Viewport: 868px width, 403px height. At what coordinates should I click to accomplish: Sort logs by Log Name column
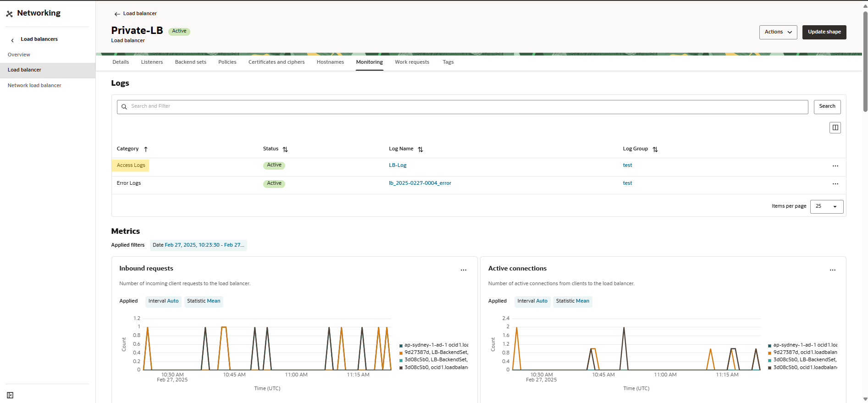[x=420, y=149]
